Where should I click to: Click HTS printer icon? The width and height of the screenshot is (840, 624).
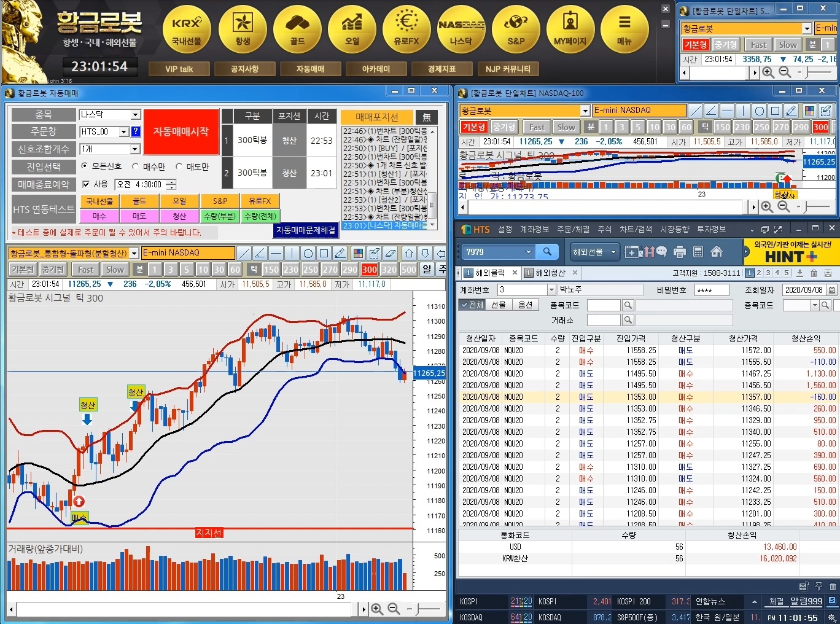679,252
